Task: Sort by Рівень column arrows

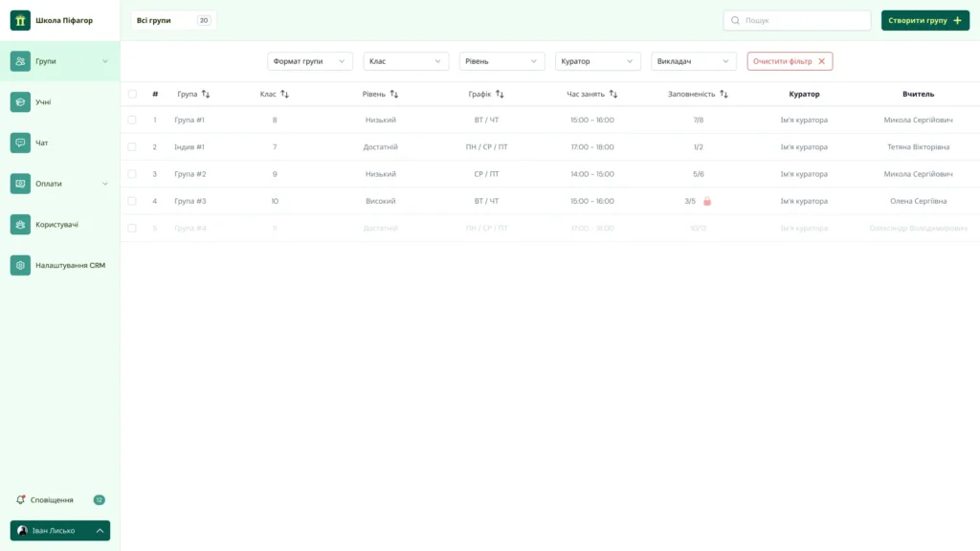Action: tap(393, 95)
